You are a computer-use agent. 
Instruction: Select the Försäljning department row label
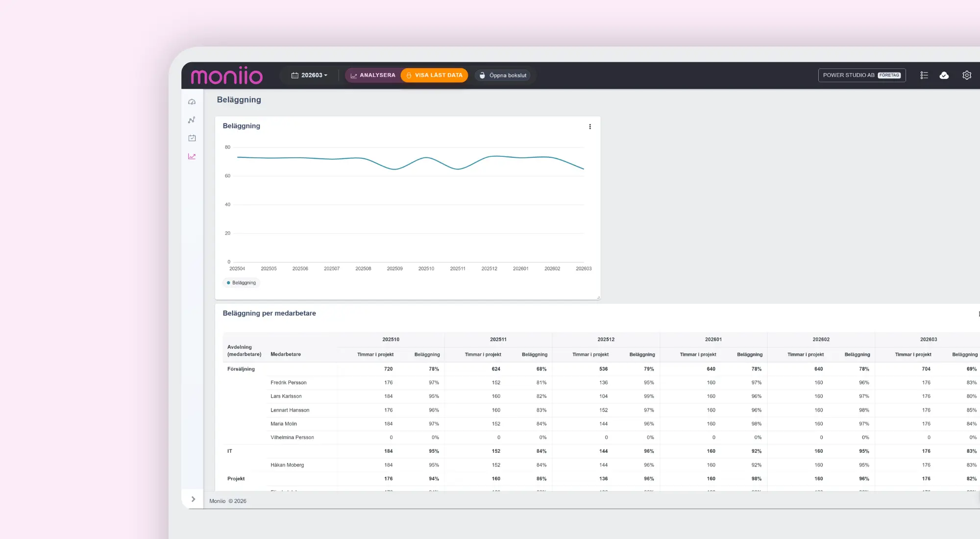pos(241,369)
